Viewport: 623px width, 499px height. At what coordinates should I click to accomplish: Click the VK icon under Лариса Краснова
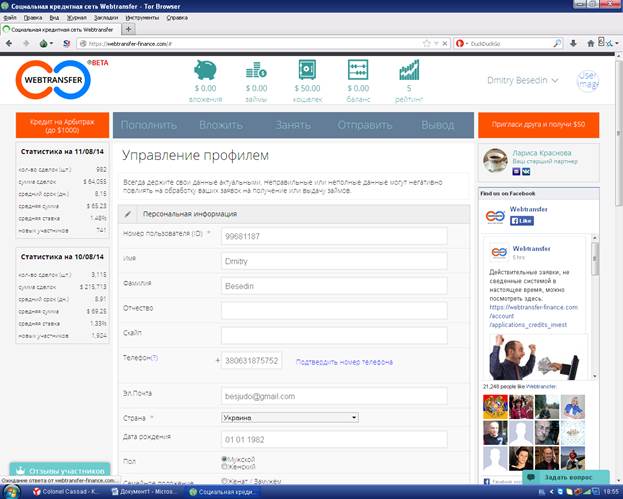point(526,171)
